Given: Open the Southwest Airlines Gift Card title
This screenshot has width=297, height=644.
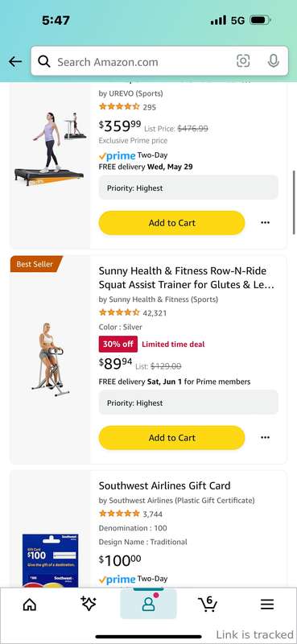Looking at the screenshot, I should (164, 485).
